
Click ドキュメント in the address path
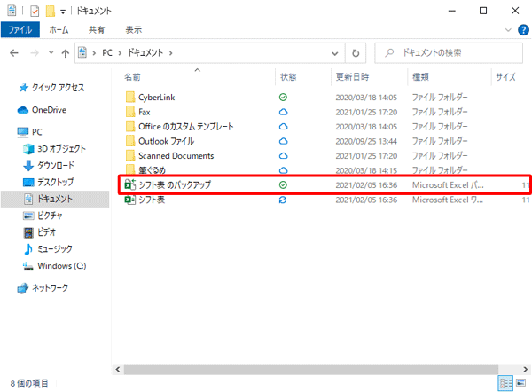[x=145, y=53]
